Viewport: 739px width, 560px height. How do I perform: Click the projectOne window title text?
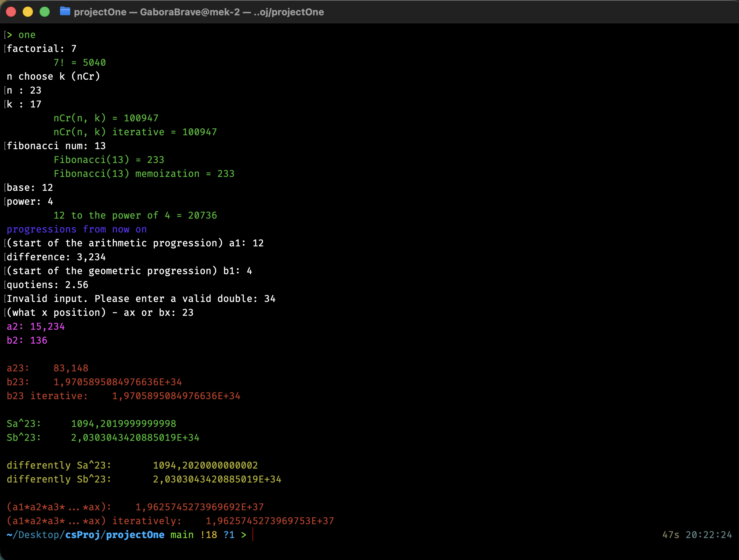point(199,12)
